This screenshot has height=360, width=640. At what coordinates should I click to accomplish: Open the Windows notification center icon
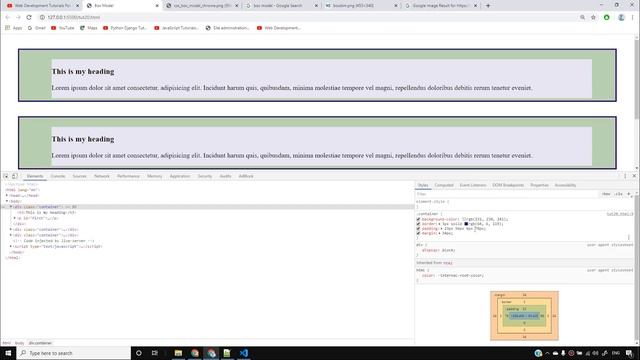point(629,353)
